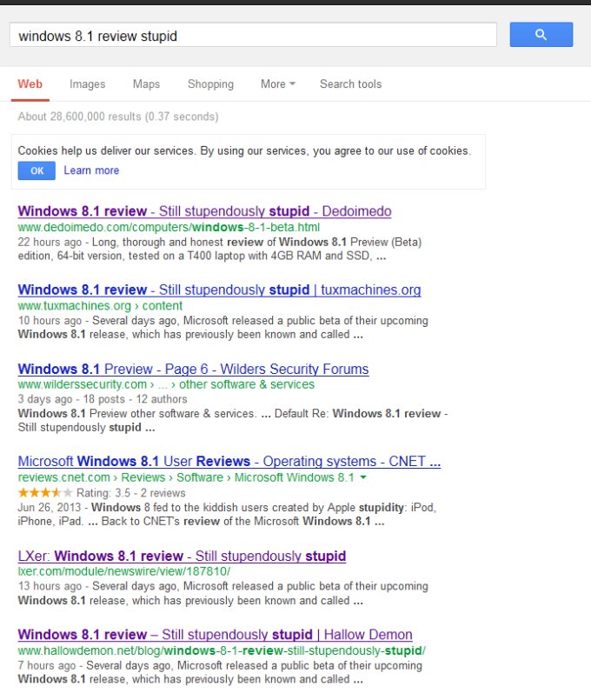Open the Wilders Security Forums result
Image resolution: width=591 pixels, height=700 pixels.
(193, 370)
